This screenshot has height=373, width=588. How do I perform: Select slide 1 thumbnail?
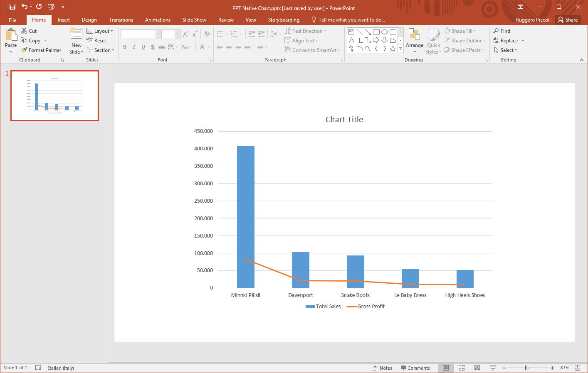tap(54, 96)
